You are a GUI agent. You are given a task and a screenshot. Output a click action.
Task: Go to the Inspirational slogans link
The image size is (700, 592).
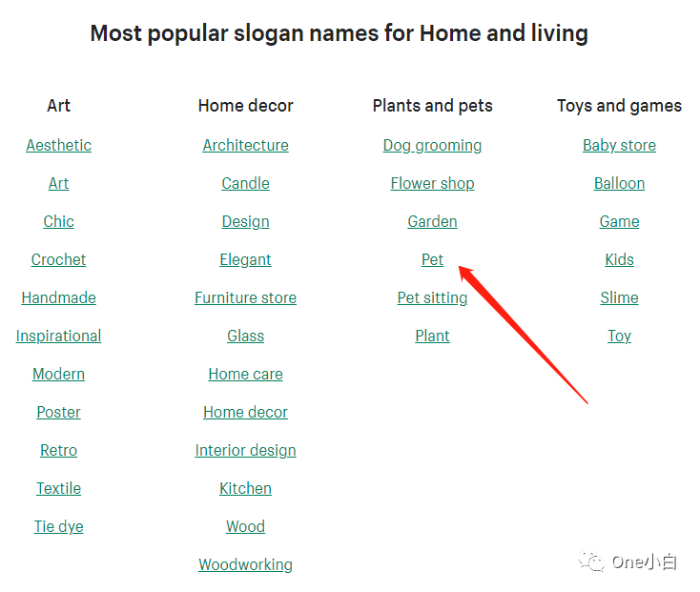[58, 336]
